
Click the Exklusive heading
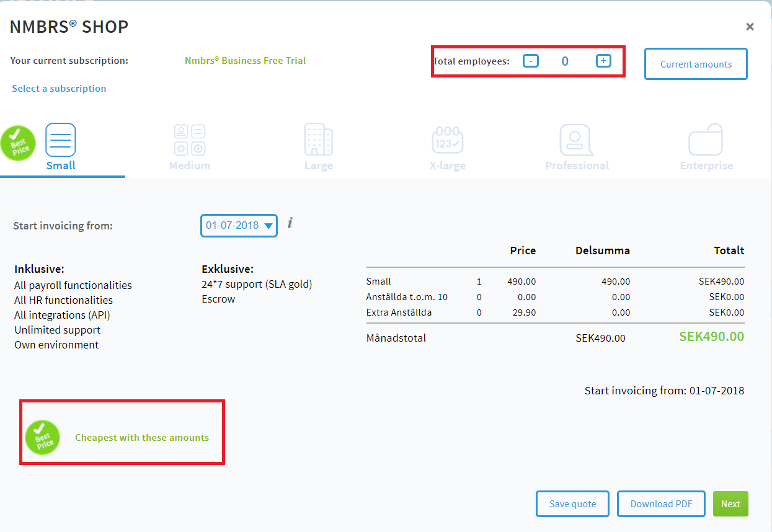[x=228, y=269]
